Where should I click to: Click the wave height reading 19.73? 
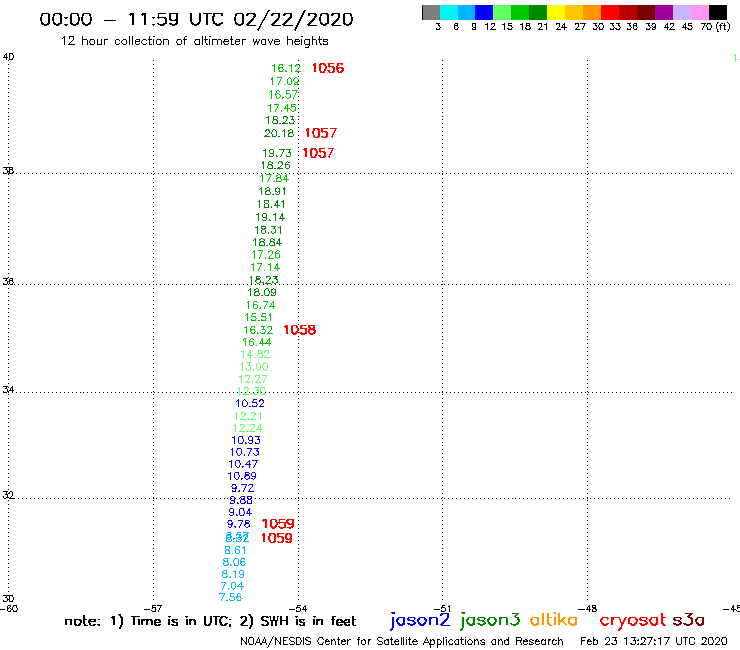[277, 153]
